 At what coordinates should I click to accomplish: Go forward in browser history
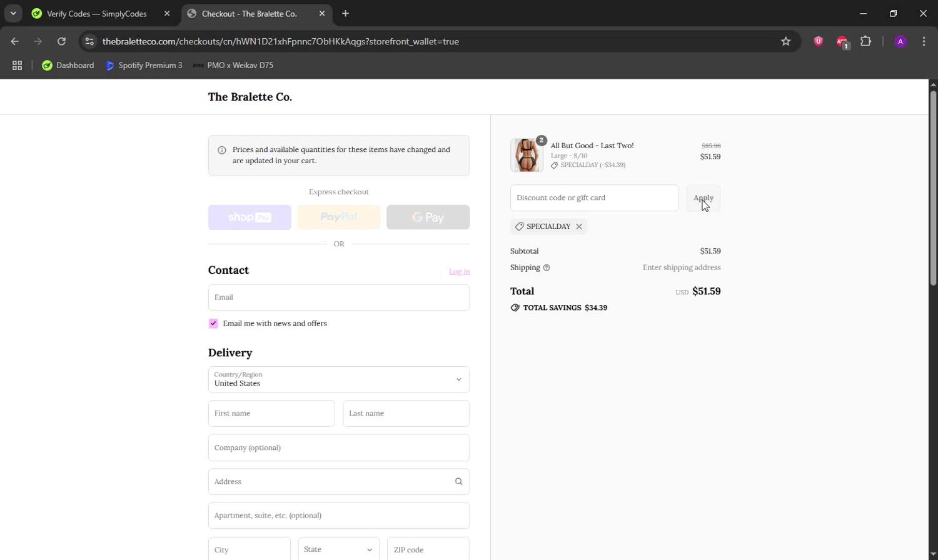pos(38,41)
